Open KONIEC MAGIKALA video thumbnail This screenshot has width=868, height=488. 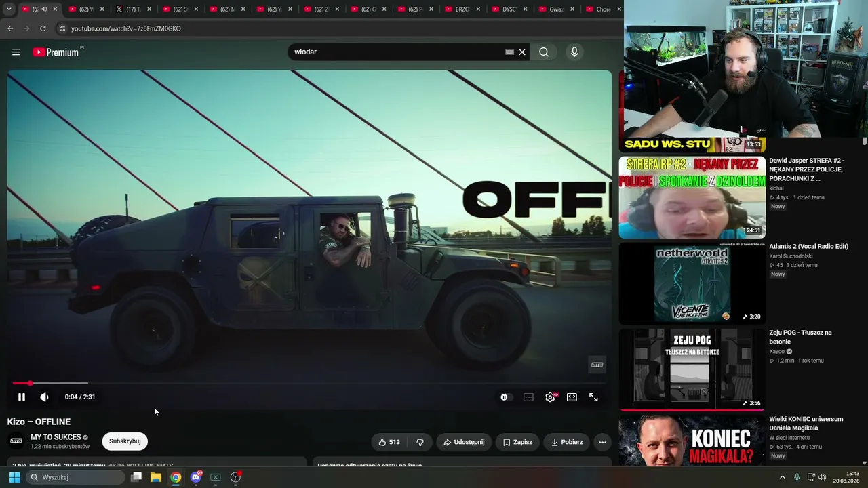pos(692,441)
